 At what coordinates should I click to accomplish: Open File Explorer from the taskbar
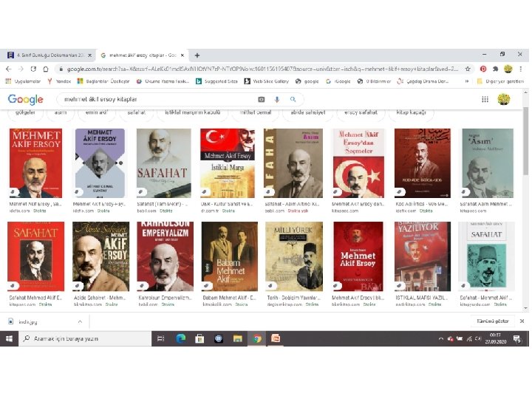(237, 338)
